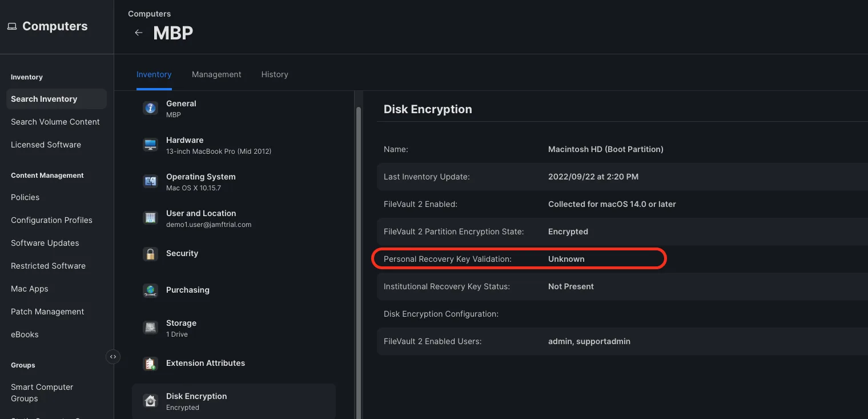868x419 pixels.
Task: Click the Encrypted partition state value
Action: [x=568, y=232]
